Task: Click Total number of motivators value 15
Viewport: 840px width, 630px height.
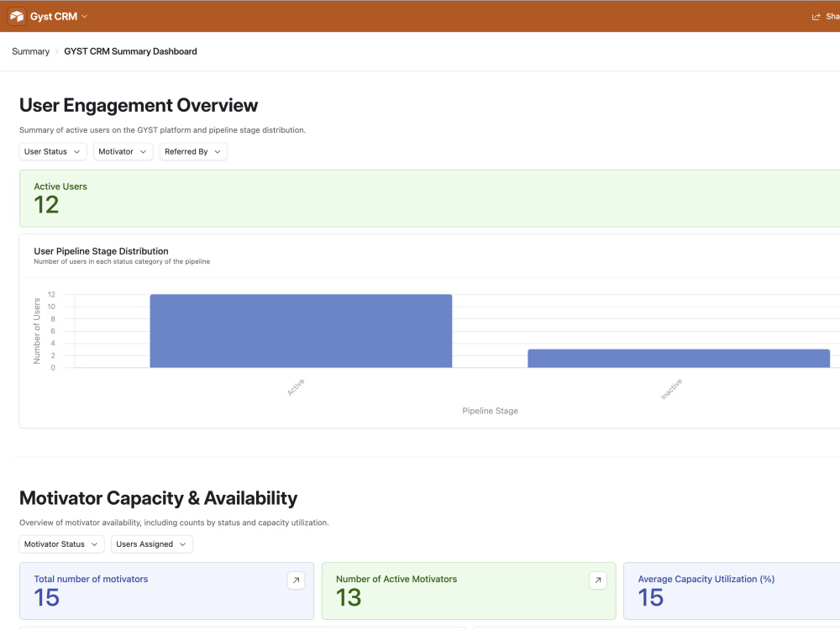Action: (46, 598)
